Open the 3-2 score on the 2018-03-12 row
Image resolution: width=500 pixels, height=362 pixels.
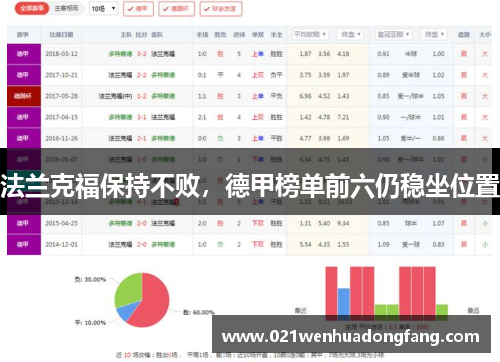142,54
